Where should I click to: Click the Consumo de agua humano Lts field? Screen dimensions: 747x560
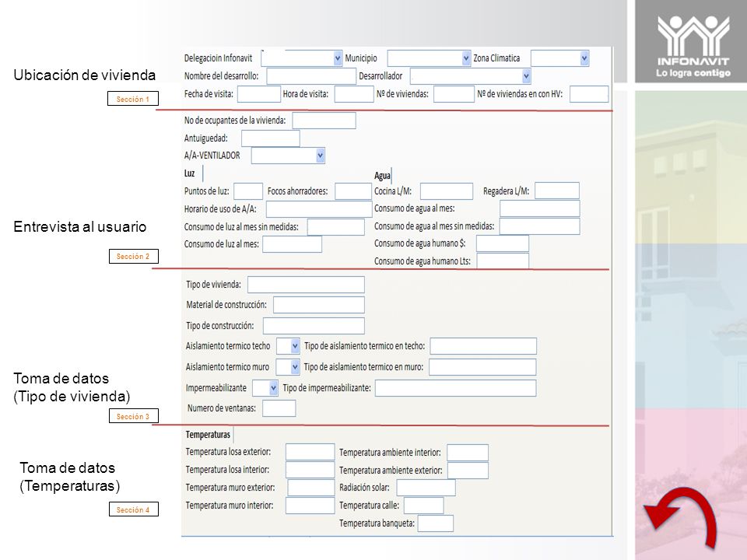click(503, 261)
